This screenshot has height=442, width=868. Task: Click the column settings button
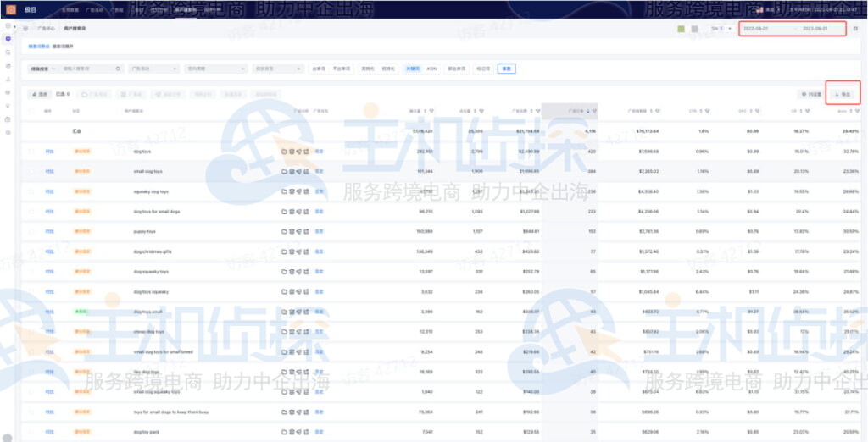(x=811, y=95)
